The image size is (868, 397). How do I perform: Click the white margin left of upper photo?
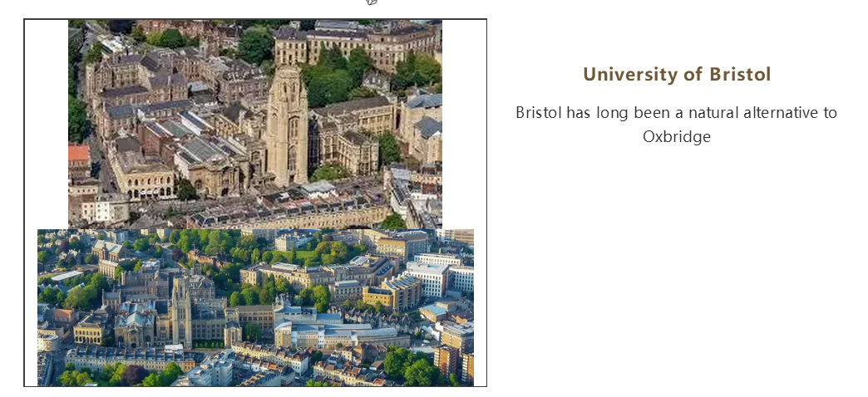47,125
